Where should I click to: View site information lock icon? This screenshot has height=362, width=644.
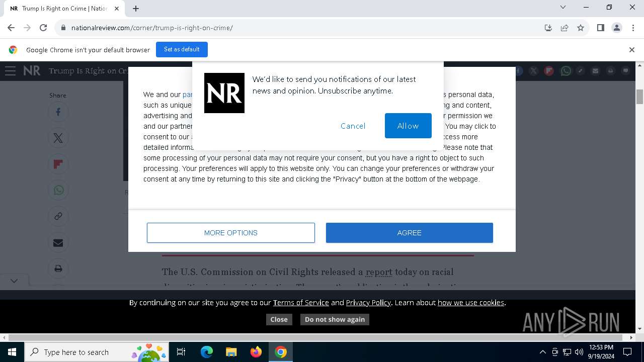[x=63, y=28]
